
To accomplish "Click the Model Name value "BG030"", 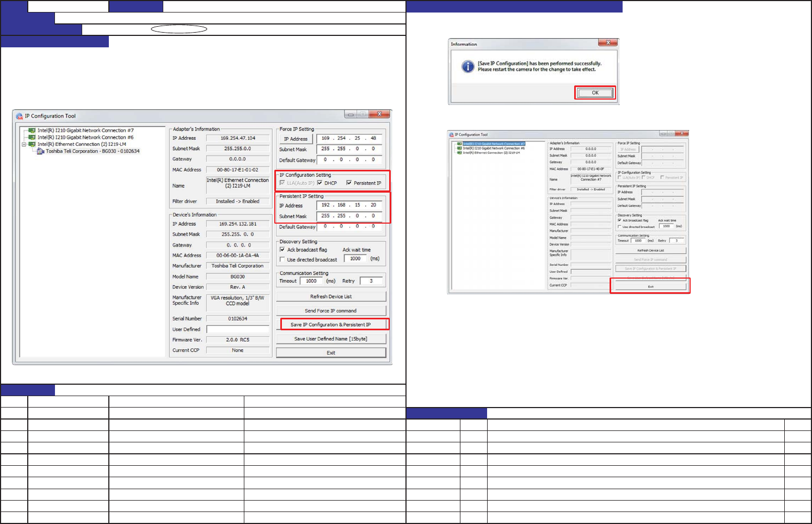I will coord(238,276).
